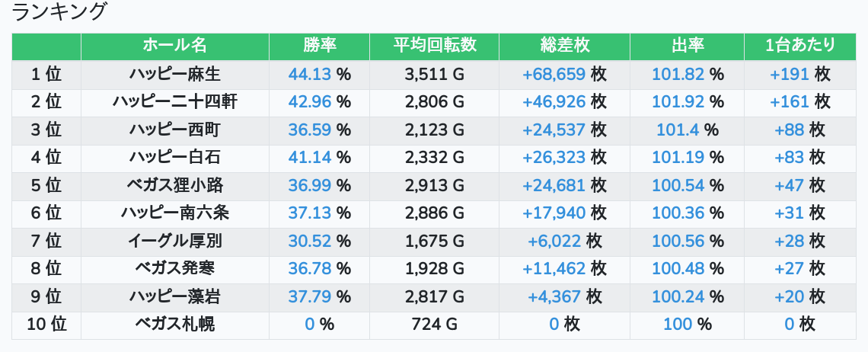Select the ハッピー南六条 hall name
Screen dimensions: 868x352
tap(174, 213)
